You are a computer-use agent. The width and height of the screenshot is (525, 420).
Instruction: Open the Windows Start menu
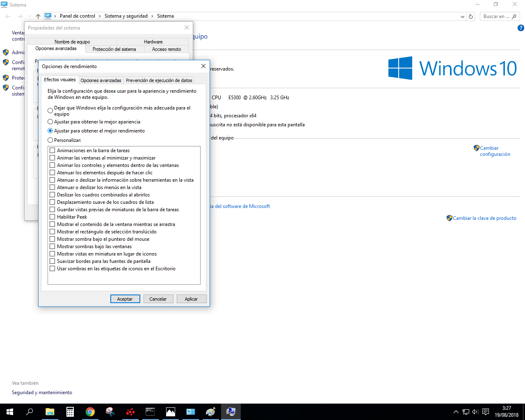click(10, 412)
